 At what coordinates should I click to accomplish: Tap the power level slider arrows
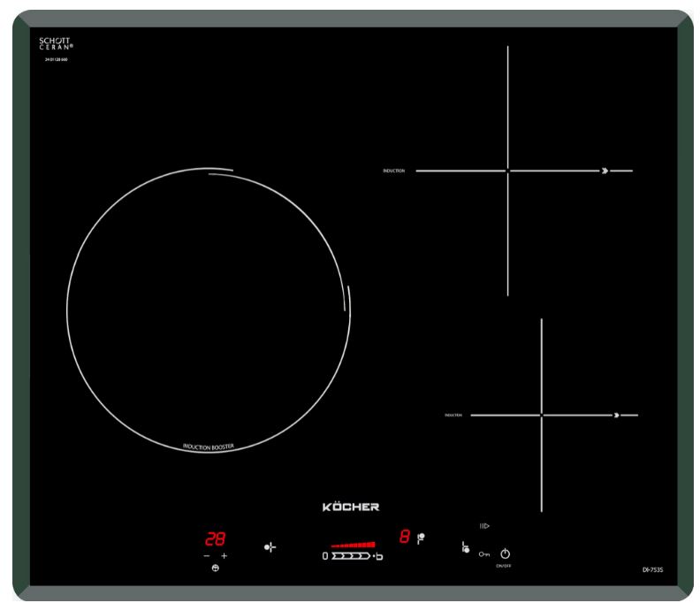[x=351, y=556]
